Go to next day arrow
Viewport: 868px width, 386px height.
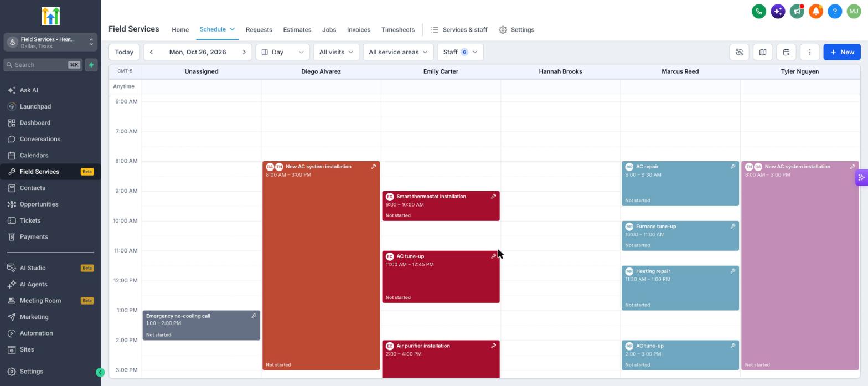tap(244, 52)
